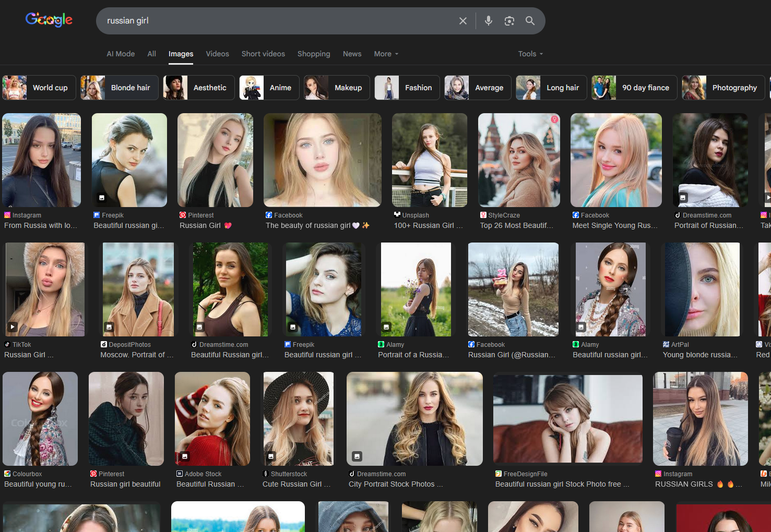Expand the More dropdown menu
This screenshot has height=532, width=771.
(386, 54)
